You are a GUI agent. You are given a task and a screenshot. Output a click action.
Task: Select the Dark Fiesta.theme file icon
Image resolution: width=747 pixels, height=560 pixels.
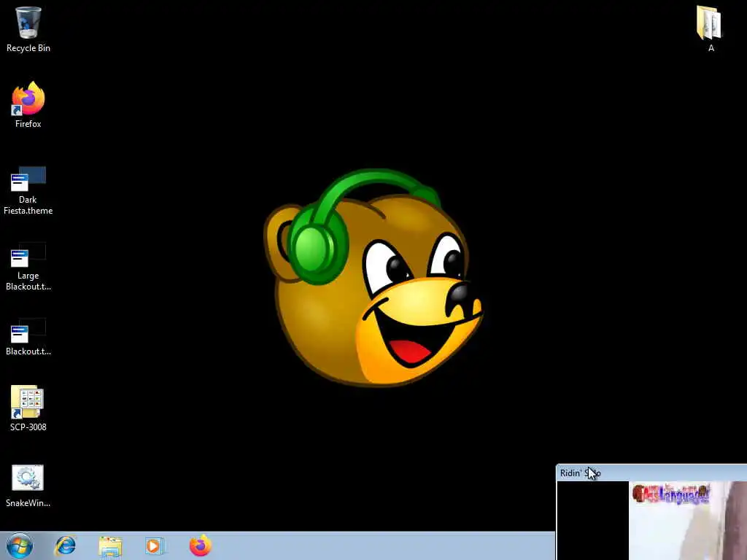[28, 179]
